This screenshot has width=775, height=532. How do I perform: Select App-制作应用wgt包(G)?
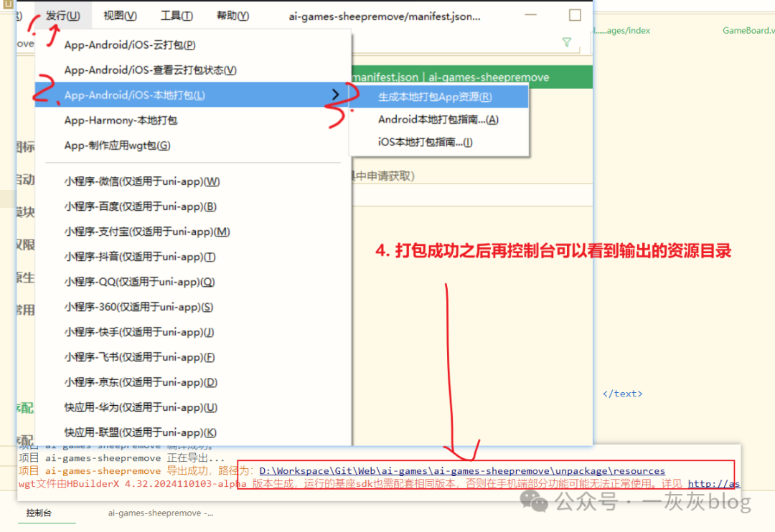click(x=117, y=146)
